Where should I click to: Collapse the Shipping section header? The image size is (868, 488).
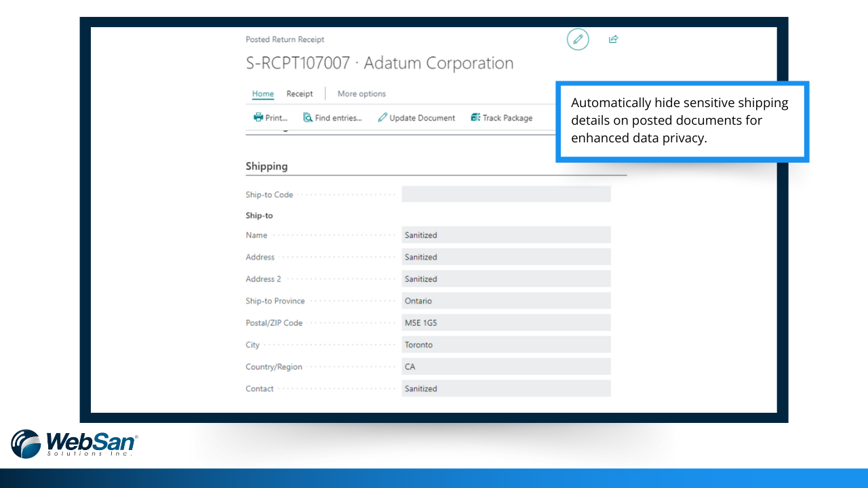click(x=267, y=166)
